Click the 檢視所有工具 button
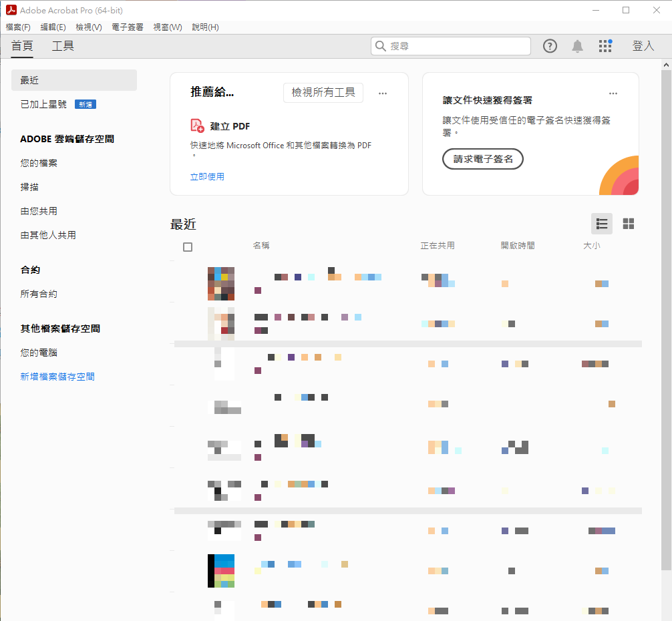Viewport: 672px width, 621px height. (323, 93)
